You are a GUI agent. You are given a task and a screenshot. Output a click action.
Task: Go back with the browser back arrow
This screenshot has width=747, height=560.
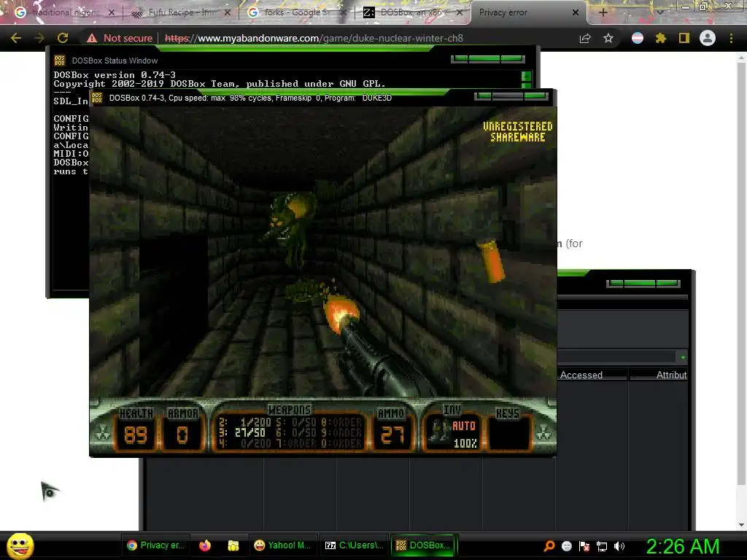click(x=16, y=38)
